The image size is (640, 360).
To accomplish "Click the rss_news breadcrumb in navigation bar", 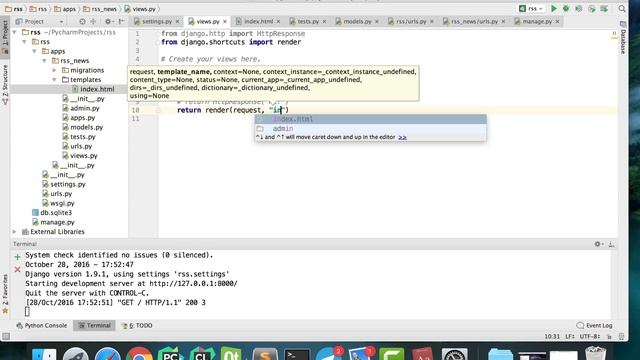I will [100, 9].
